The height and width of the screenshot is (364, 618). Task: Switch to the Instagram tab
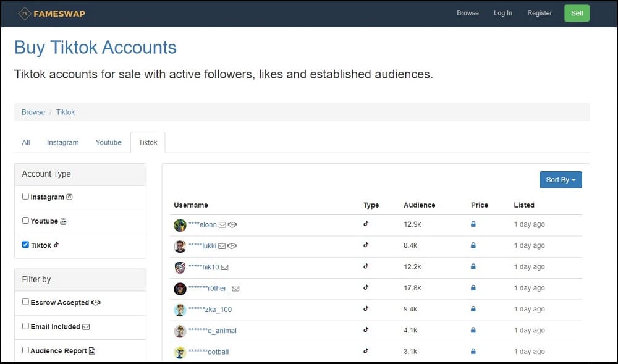click(62, 142)
